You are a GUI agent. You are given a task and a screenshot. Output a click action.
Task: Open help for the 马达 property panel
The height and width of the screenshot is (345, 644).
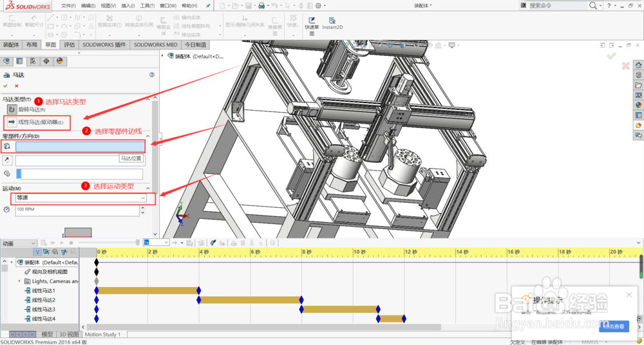pyautogui.click(x=152, y=75)
